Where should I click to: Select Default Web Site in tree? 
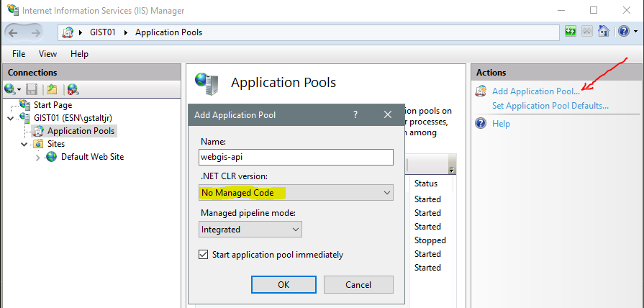pyautogui.click(x=92, y=156)
